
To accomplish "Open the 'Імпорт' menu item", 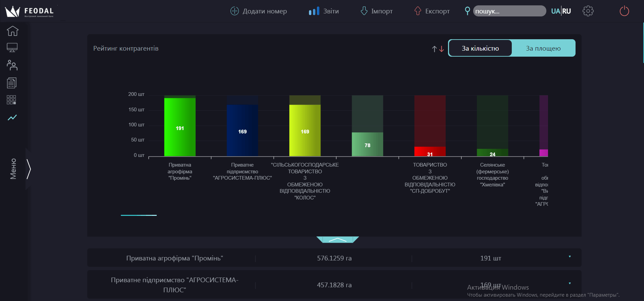I will pyautogui.click(x=377, y=11).
